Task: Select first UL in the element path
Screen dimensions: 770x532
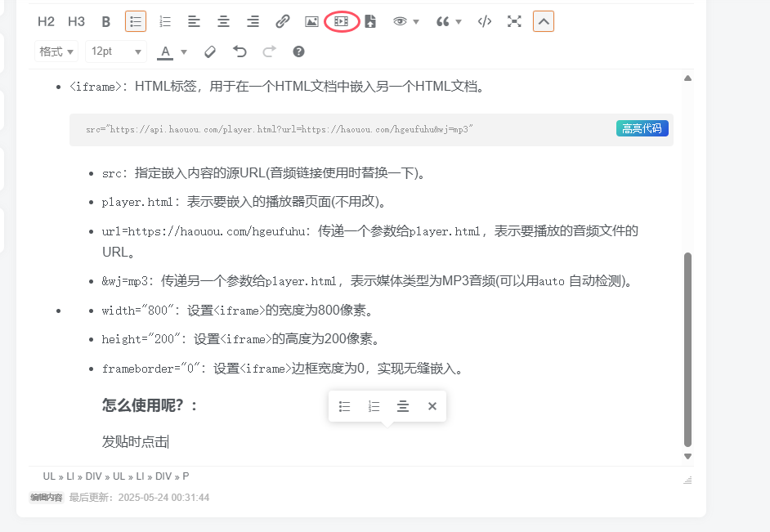Action: point(49,476)
